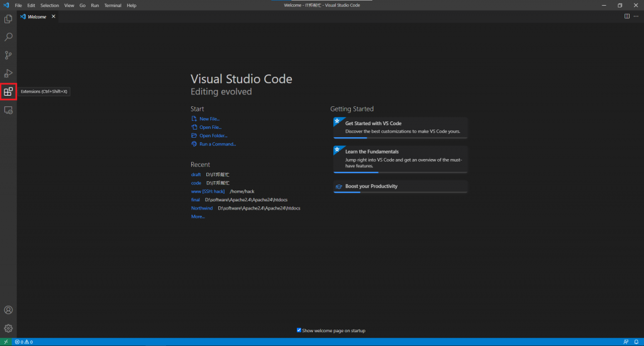
Task: Open the Source Control view icon
Action: pos(8,55)
